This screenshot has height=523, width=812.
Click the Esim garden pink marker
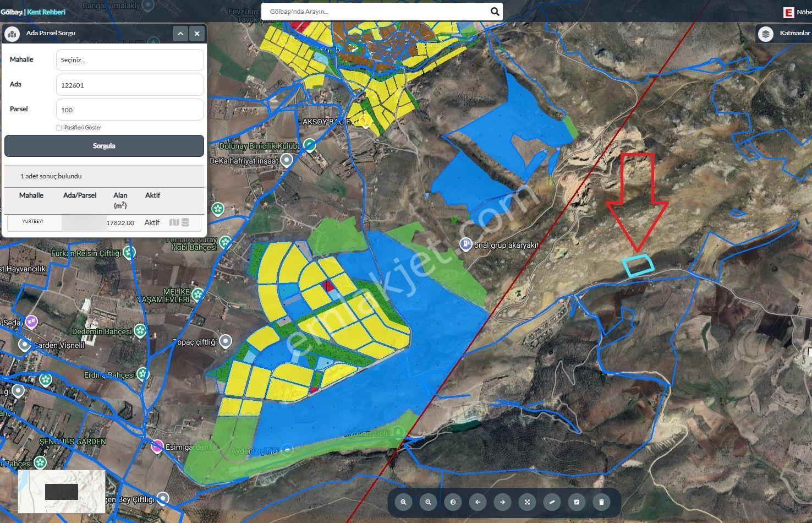pos(157,446)
